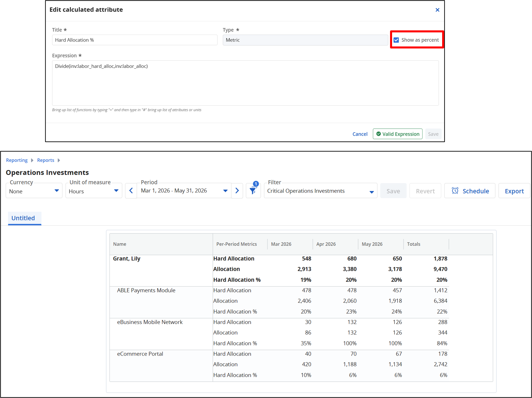Go to the next period

click(x=237, y=191)
